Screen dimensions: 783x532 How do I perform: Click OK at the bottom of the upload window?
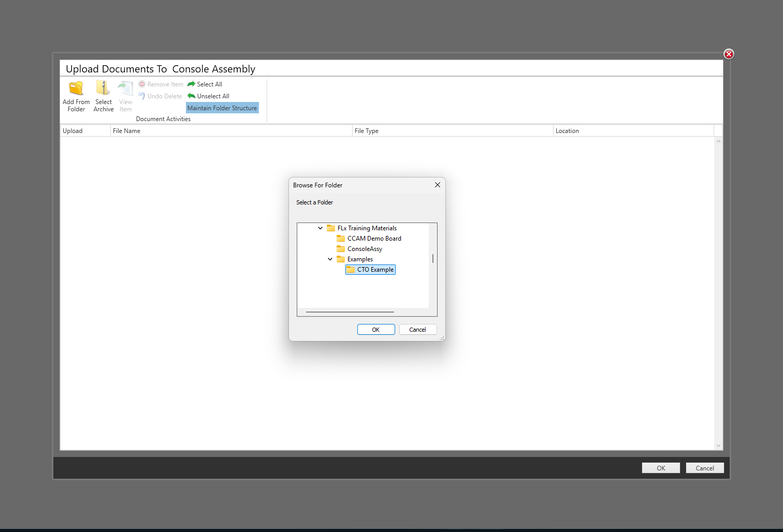pyautogui.click(x=661, y=467)
